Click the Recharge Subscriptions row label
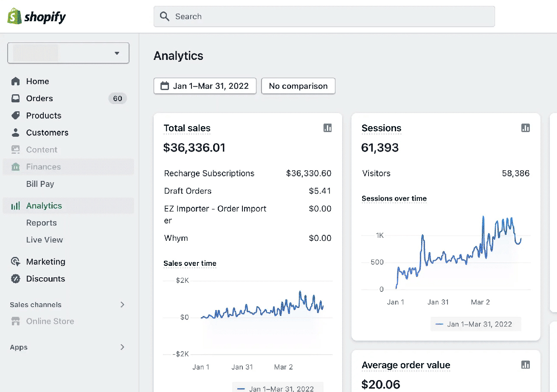Viewport: 557px width, 392px height. coord(209,173)
